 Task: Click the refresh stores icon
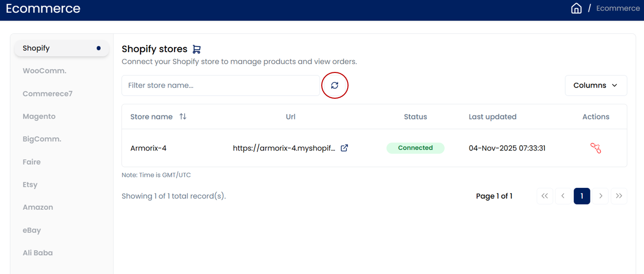[x=334, y=86]
